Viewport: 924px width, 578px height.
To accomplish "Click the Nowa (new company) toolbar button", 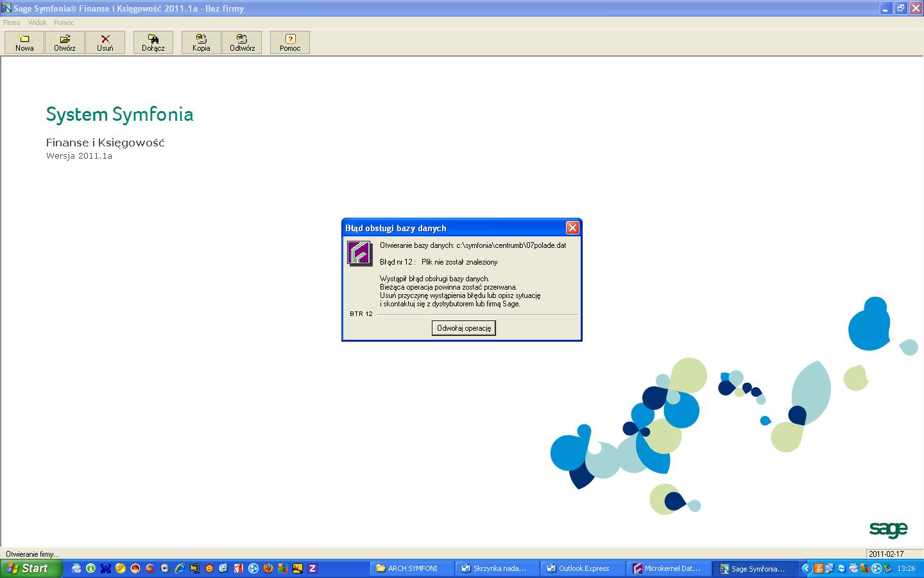I will (24, 42).
